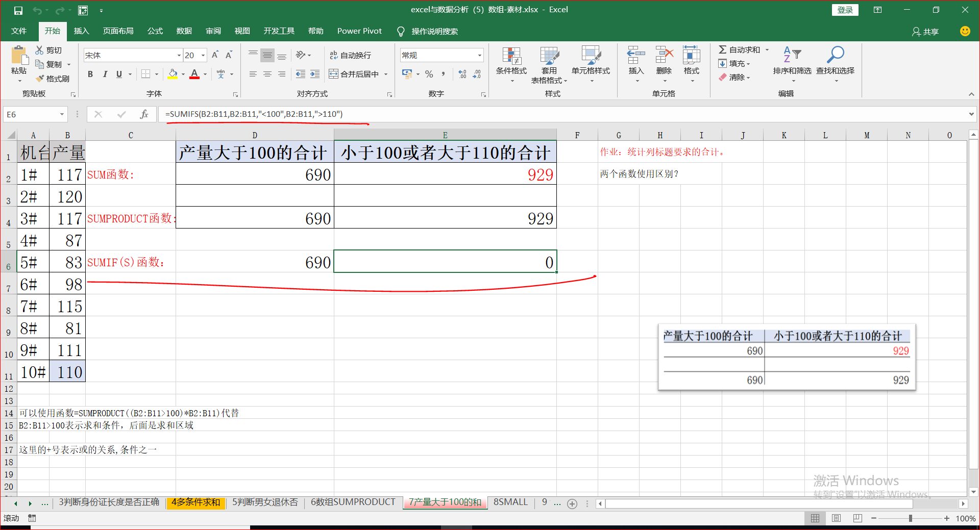Toggle Wrap Text (自动换行)
Viewport: 980px width, 530px height.
(350, 55)
